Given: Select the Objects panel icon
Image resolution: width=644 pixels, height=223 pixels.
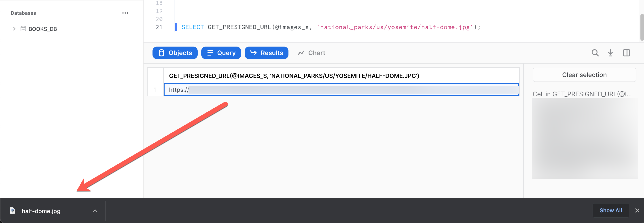Looking at the screenshot, I should pyautogui.click(x=162, y=53).
